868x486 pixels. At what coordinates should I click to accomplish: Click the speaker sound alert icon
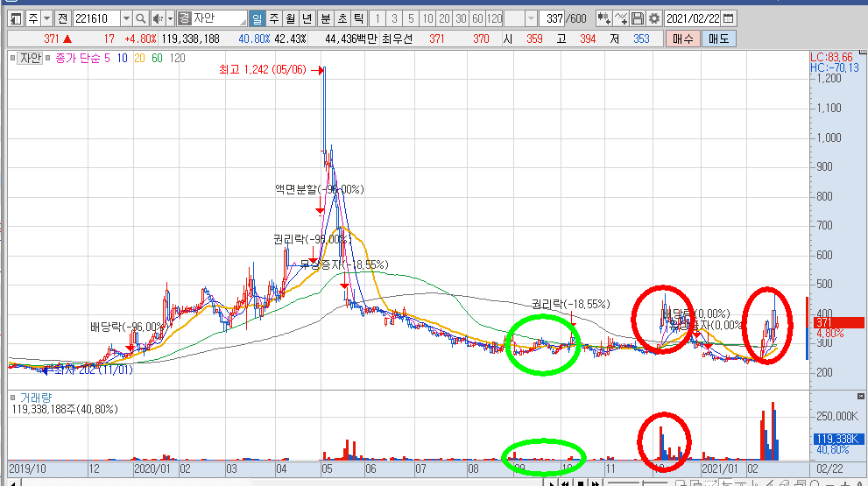157,18
